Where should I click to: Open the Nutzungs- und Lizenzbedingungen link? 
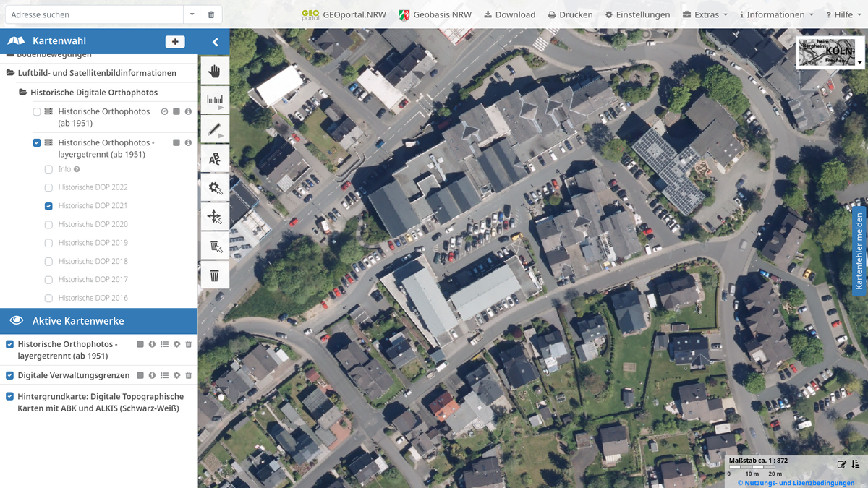click(x=796, y=483)
